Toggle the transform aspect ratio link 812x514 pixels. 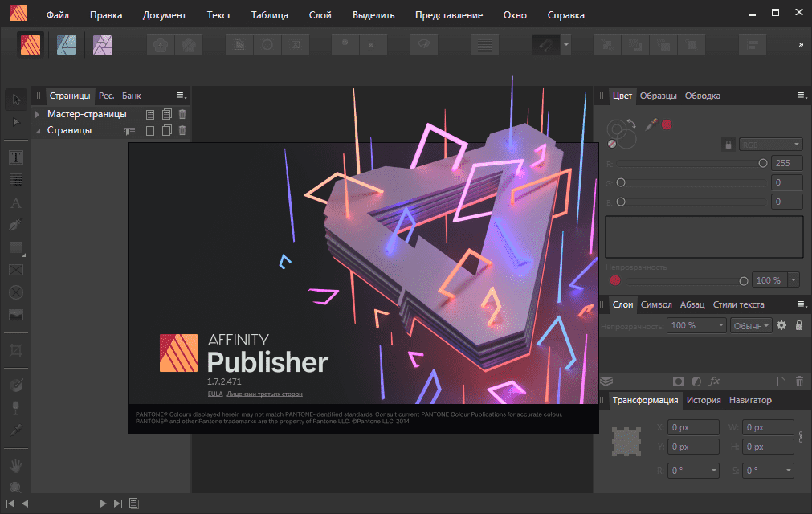click(x=801, y=437)
